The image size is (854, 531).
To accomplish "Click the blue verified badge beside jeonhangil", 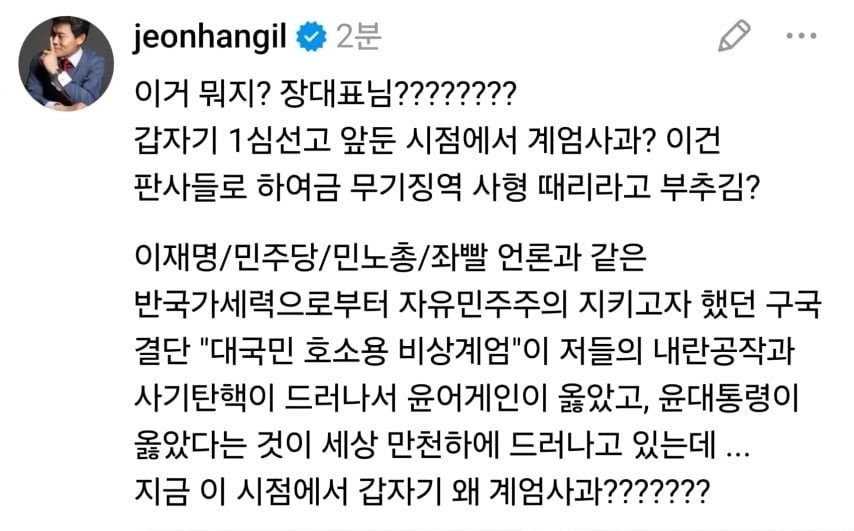I will pos(311,36).
